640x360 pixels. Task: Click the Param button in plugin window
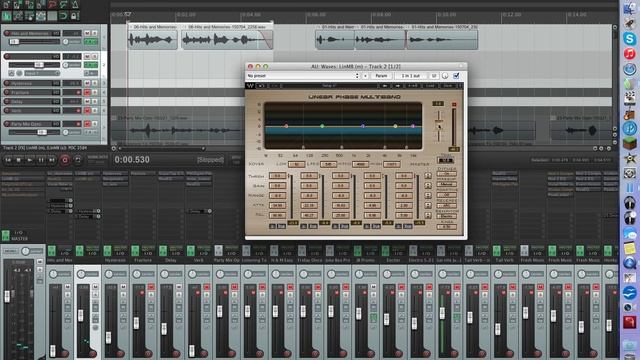pos(381,76)
